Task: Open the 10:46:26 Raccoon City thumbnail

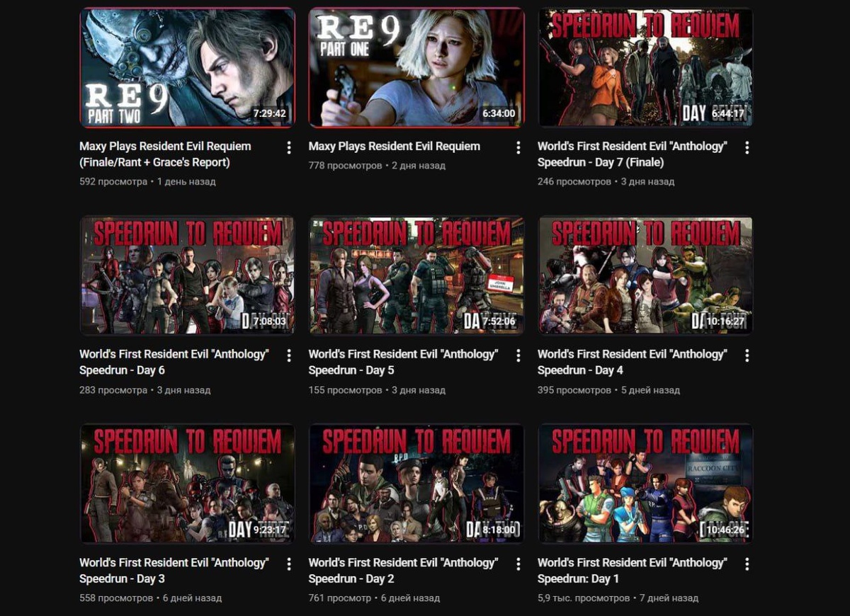Action: point(645,483)
